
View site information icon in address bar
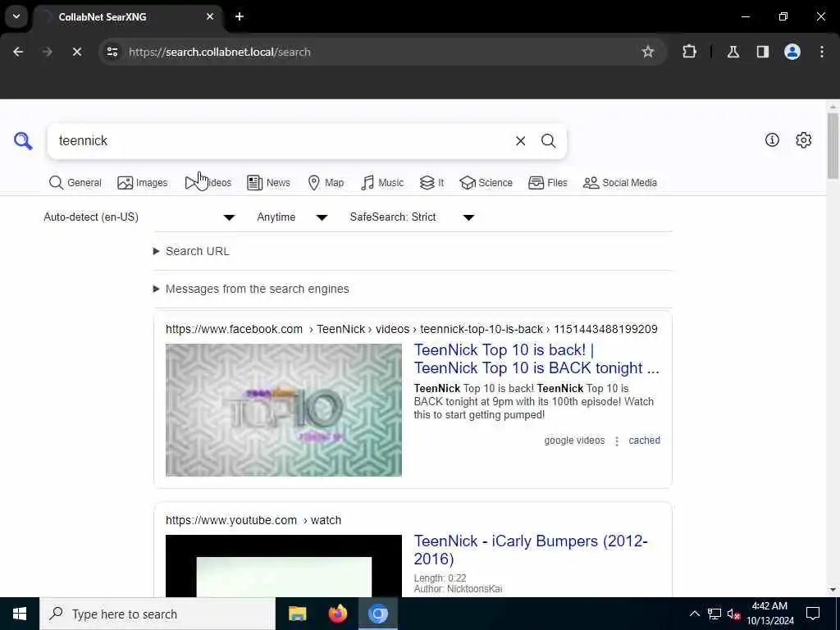(112, 52)
